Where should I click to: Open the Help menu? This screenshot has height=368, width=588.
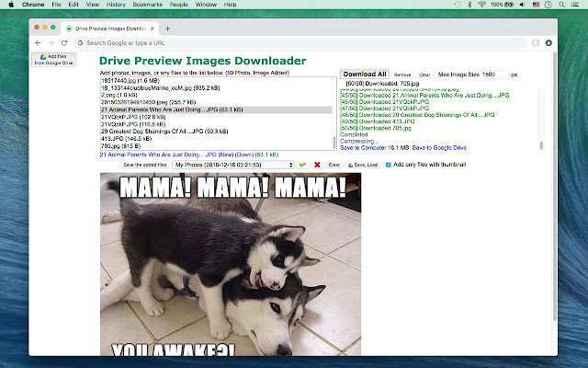(230, 5)
